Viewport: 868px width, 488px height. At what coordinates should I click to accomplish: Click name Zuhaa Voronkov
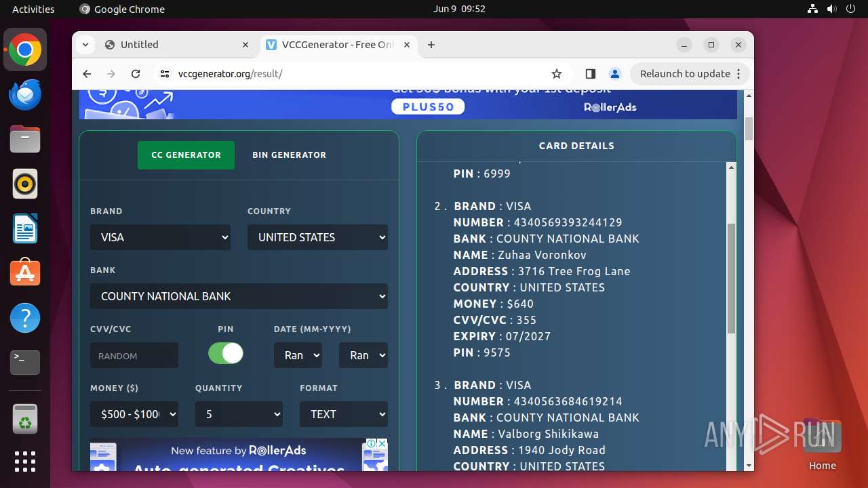[x=542, y=255]
